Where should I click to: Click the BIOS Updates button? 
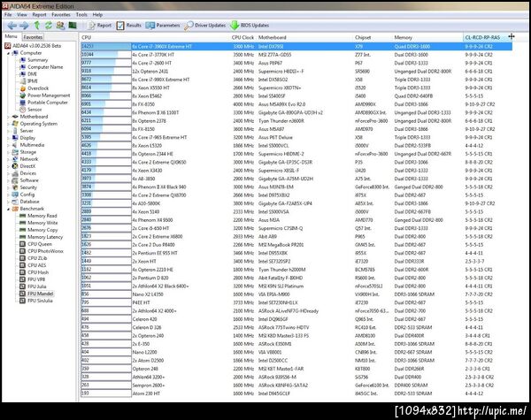pos(250,26)
